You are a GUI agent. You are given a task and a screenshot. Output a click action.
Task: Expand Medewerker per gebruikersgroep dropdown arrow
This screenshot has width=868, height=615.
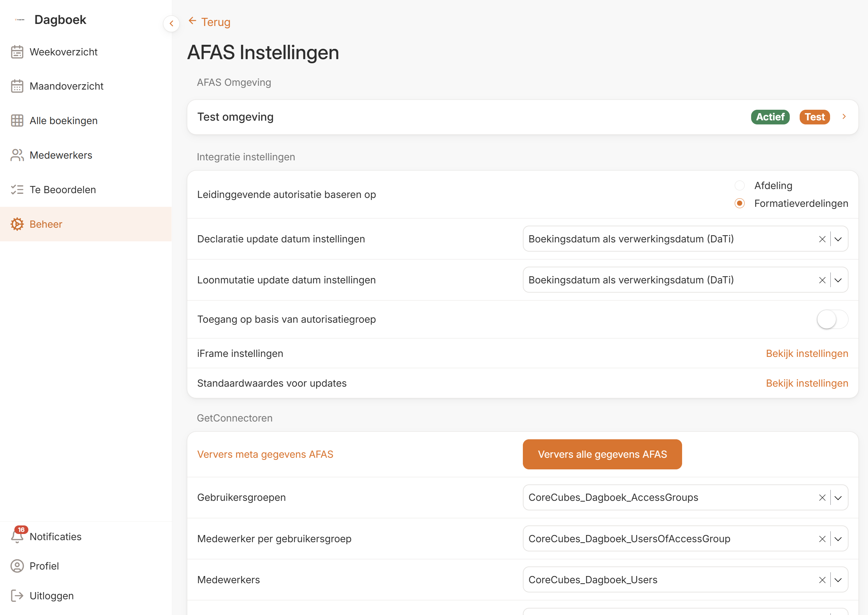tap(838, 539)
